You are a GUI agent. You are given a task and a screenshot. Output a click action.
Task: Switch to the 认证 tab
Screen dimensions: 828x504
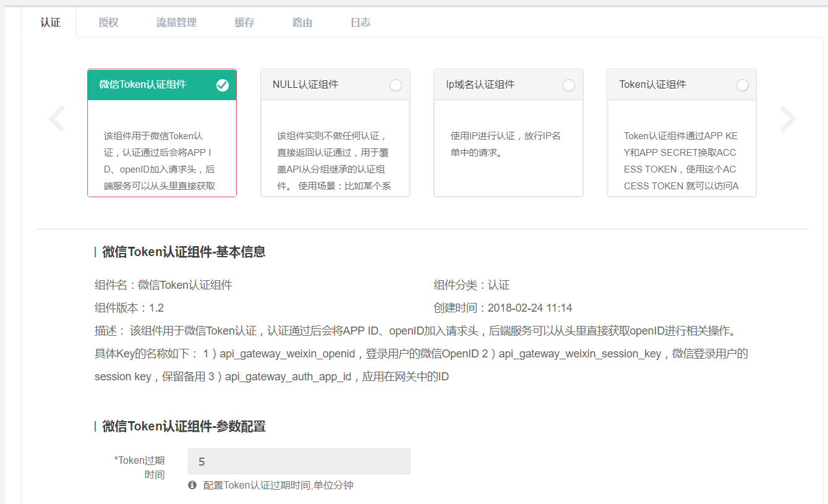tap(50, 23)
